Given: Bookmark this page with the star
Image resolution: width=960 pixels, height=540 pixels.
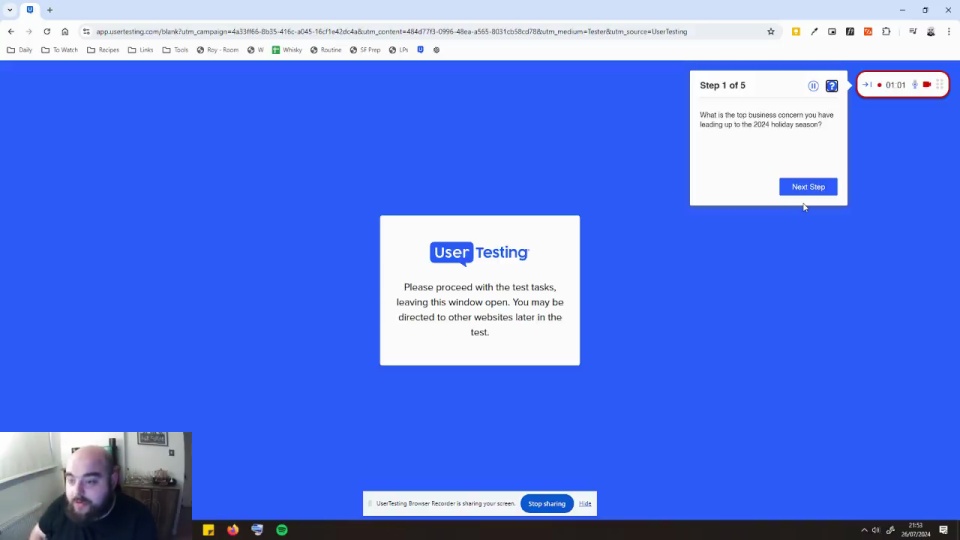Looking at the screenshot, I should click(x=771, y=32).
